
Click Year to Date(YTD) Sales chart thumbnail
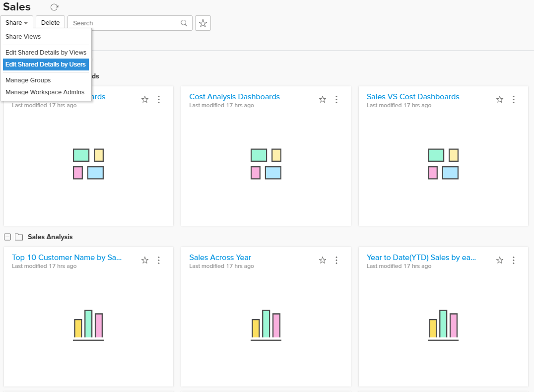coord(443,325)
